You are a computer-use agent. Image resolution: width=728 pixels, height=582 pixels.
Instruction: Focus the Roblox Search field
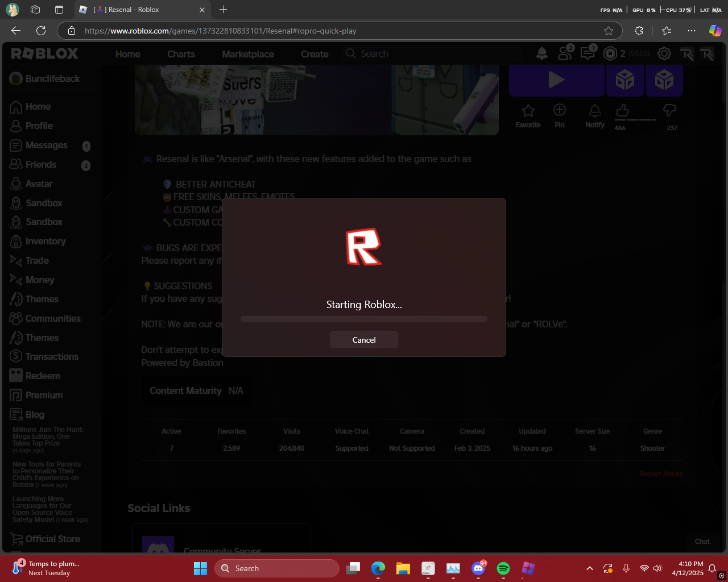click(x=433, y=53)
